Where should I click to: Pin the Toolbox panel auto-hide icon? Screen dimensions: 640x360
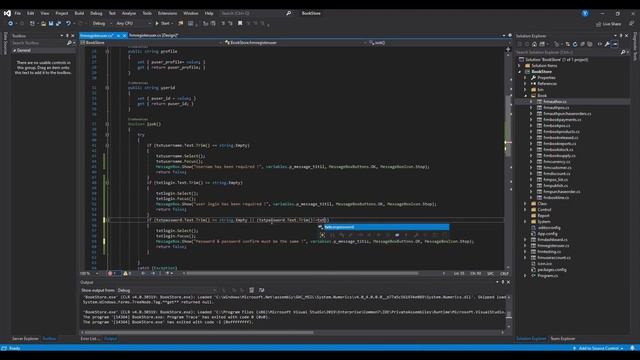click(67, 36)
